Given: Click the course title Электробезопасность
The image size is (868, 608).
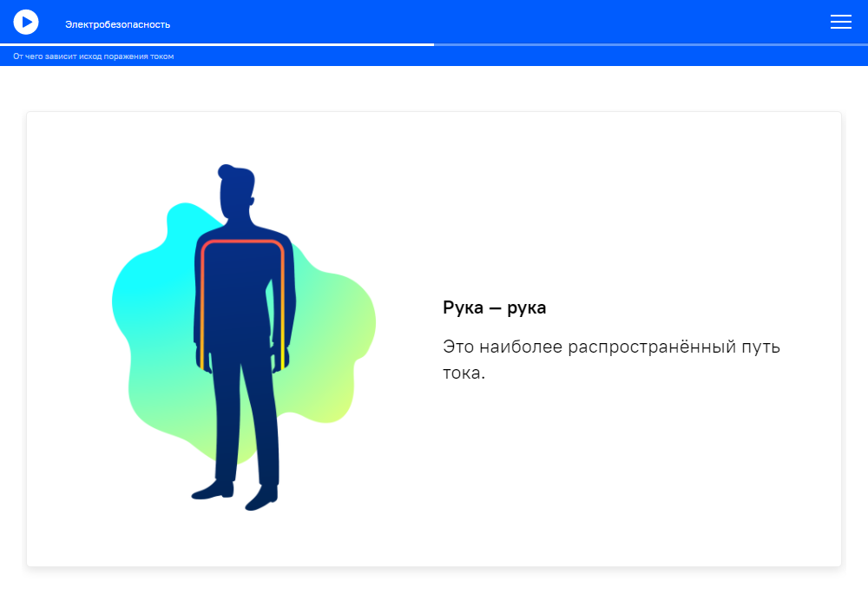Looking at the screenshot, I should point(117,24).
